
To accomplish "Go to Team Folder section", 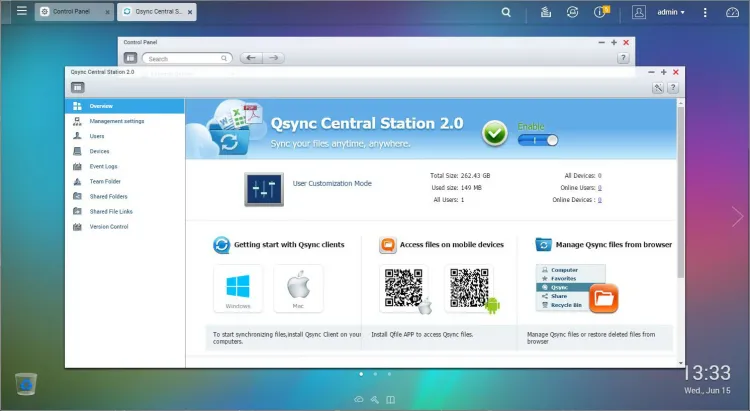I will click(x=105, y=182).
